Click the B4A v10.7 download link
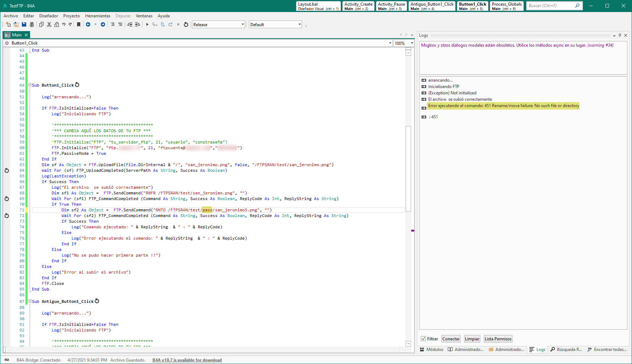Screen dimensions: 632x364 pos(187,360)
